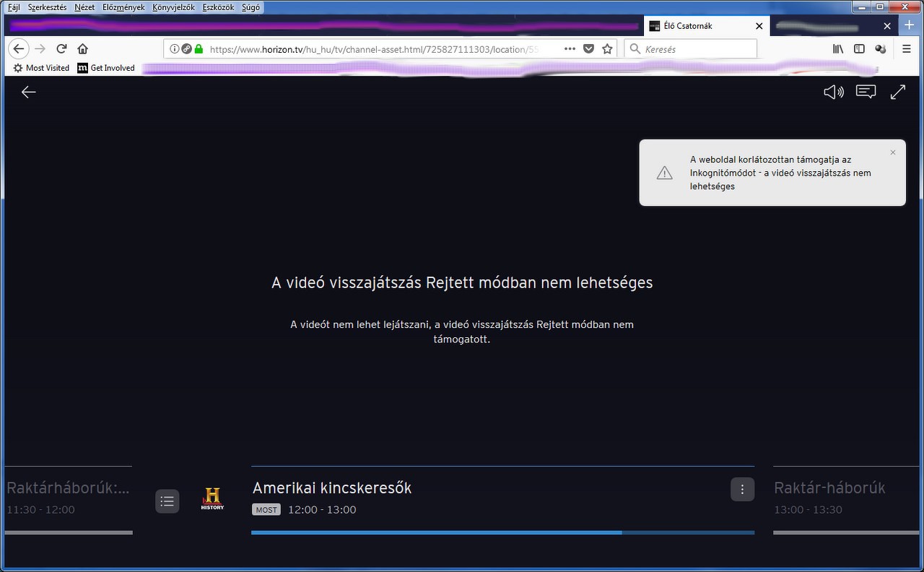Click the browser Forward button
This screenshot has height=572, width=924.
pos(40,48)
